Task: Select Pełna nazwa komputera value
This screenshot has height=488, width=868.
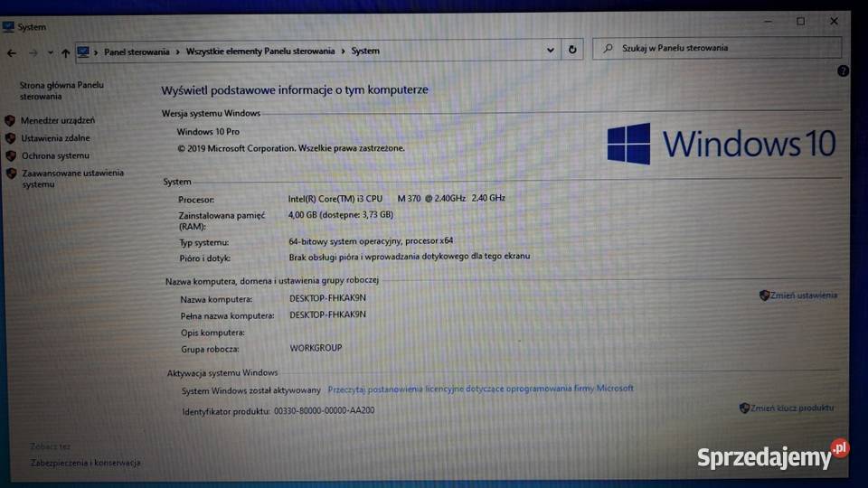Action: coord(327,314)
